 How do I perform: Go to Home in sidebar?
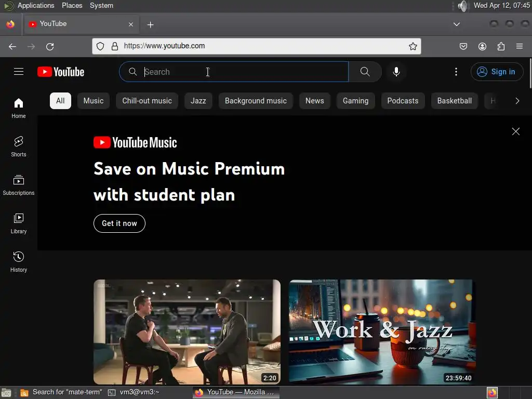coord(19,108)
